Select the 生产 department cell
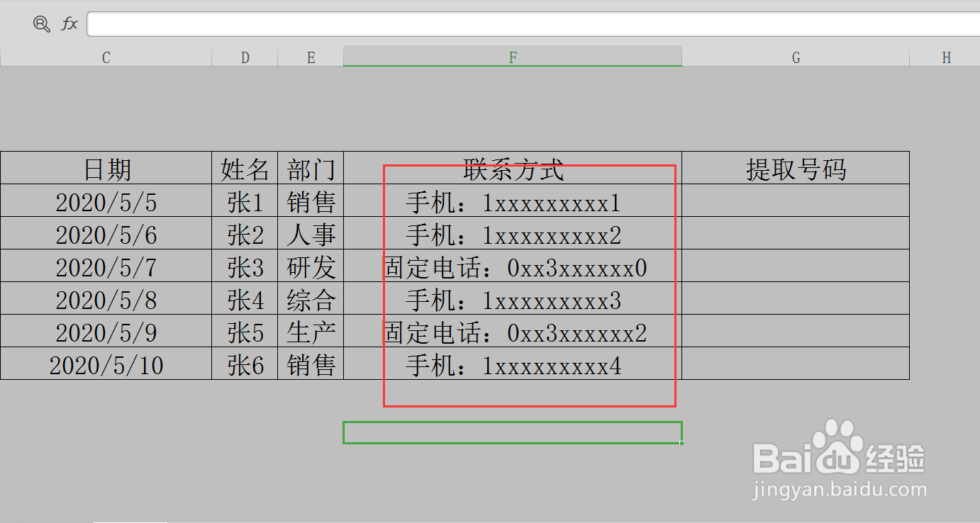The height and width of the screenshot is (523, 980). (310, 332)
